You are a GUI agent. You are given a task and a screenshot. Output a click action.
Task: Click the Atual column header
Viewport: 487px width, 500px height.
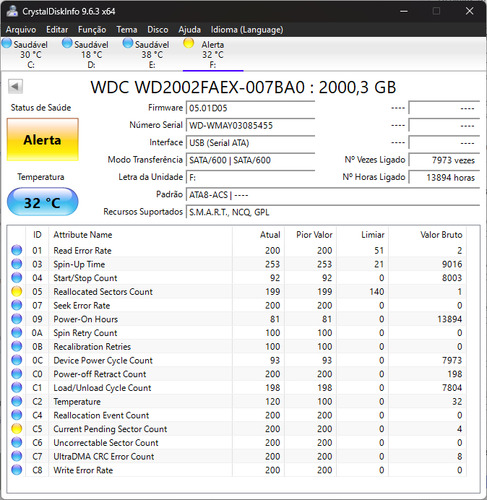pos(258,235)
